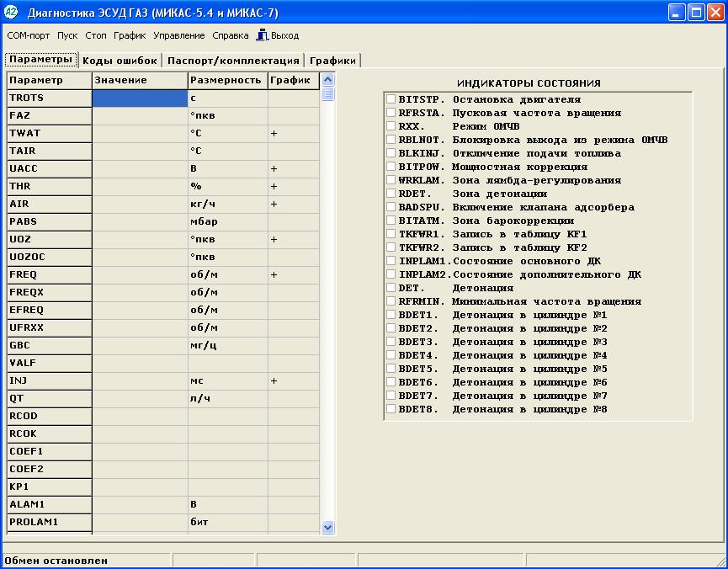Switch to the Коды ошибок tab
This screenshot has height=569, width=728.
click(x=120, y=61)
